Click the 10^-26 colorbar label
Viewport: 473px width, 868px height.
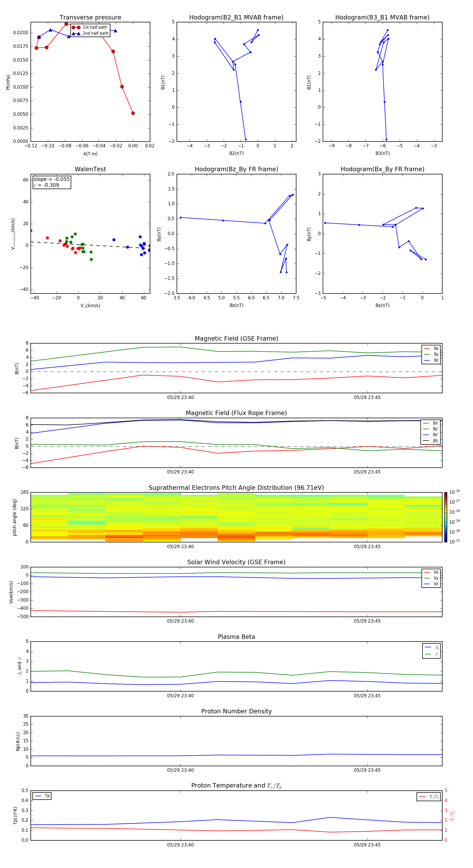point(455,492)
